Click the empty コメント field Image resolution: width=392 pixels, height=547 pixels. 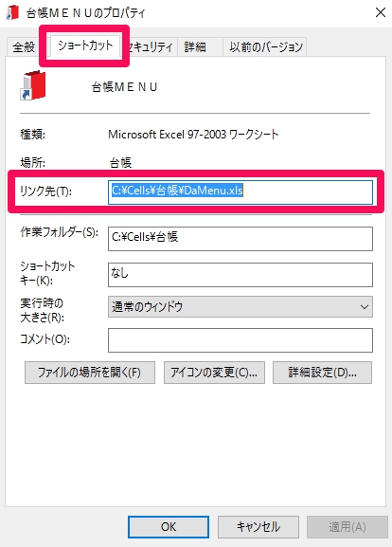[x=241, y=340]
